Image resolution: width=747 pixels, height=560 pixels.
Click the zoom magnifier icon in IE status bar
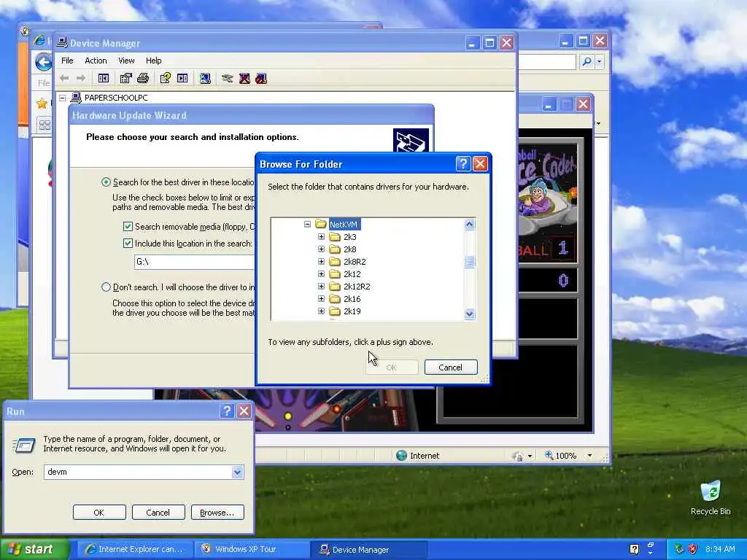549,455
